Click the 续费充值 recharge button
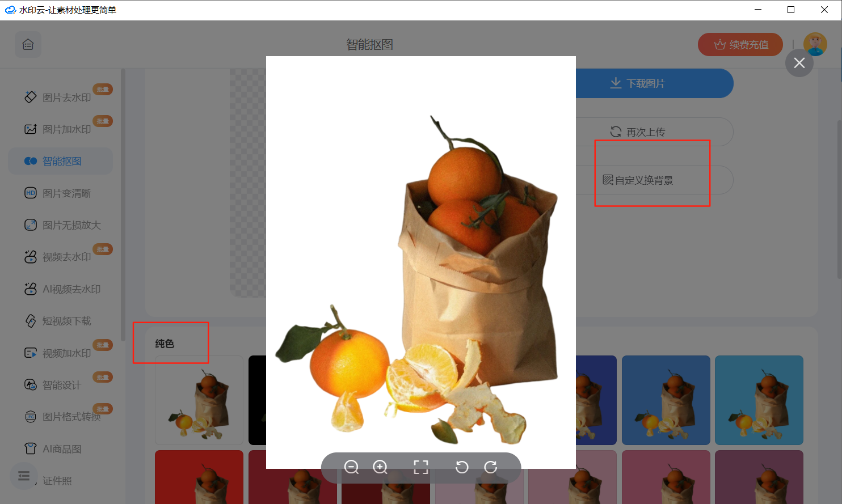The width and height of the screenshot is (842, 504). click(740, 44)
